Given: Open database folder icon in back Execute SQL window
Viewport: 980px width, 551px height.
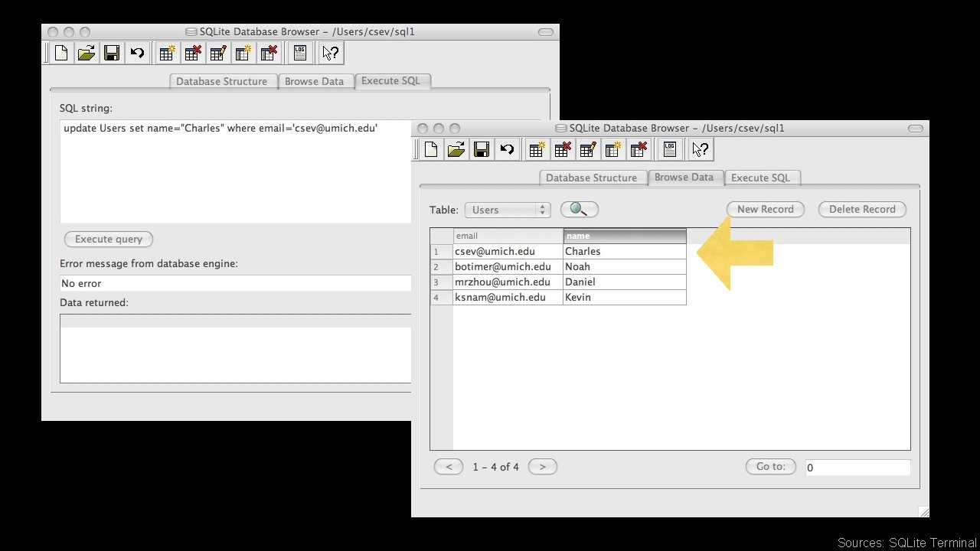Looking at the screenshot, I should pos(87,53).
